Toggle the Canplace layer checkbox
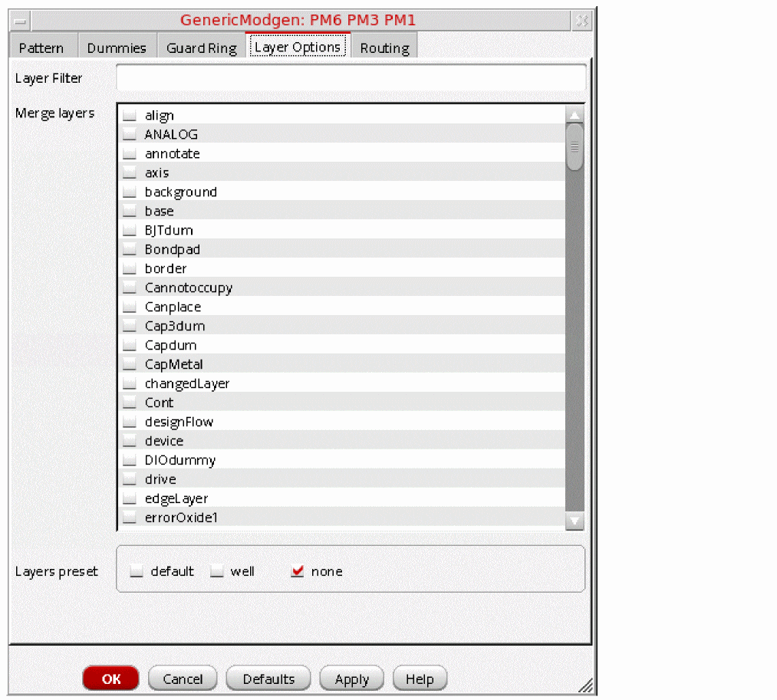Image resolution: width=777 pixels, height=700 pixels. click(130, 307)
